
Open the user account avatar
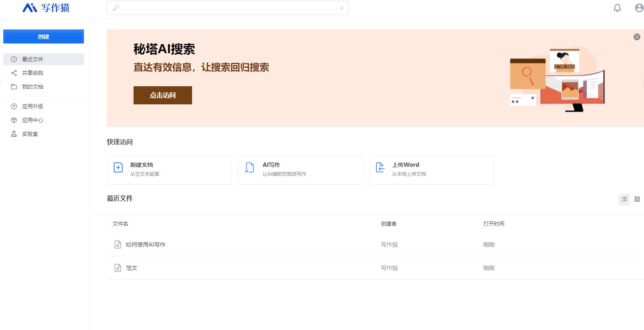click(639, 8)
